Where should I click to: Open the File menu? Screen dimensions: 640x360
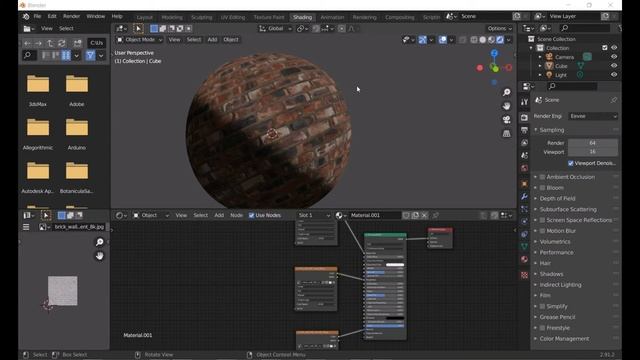pos(37,16)
